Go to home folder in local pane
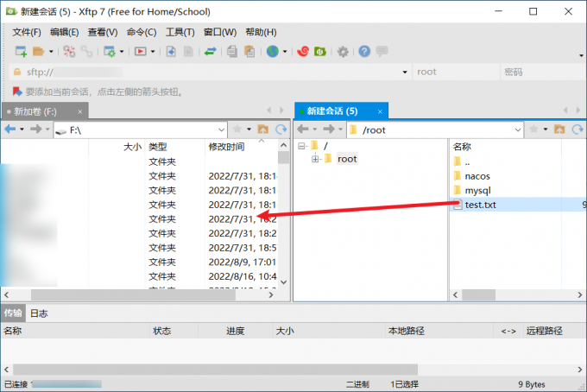Image resolution: width=587 pixels, height=392 pixels. pos(265,130)
